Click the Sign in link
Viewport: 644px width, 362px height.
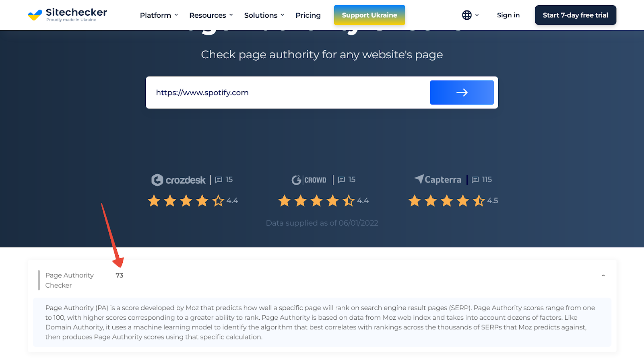[x=508, y=15]
